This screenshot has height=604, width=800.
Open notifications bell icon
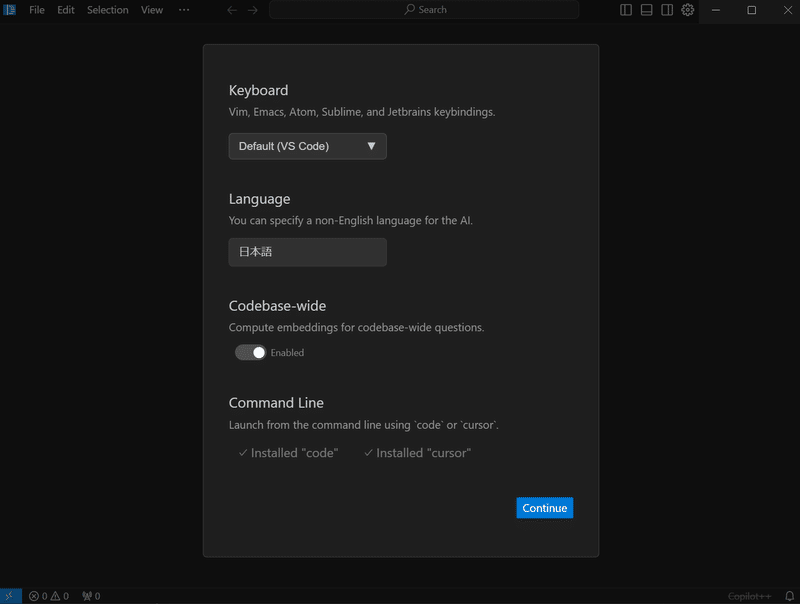pyautogui.click(x=789, y=596)
